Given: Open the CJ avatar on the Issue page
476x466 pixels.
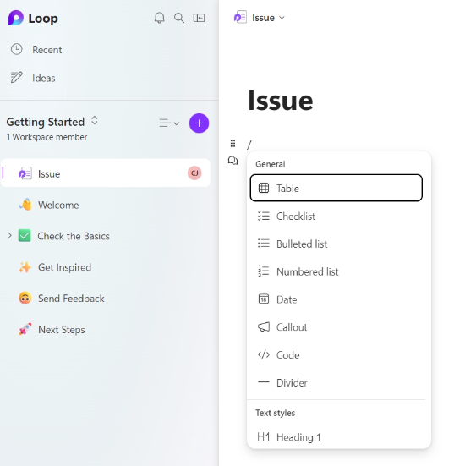Looking at the screenshot, I should point(194,173).
